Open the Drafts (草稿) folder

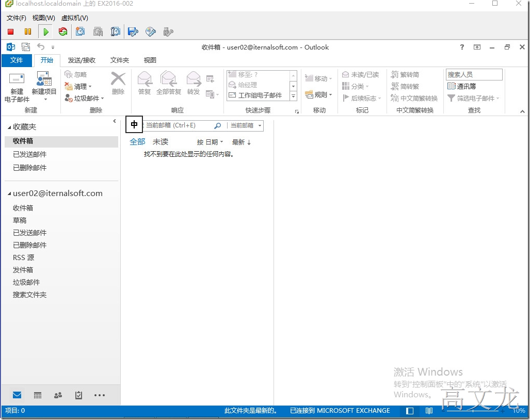20,220
